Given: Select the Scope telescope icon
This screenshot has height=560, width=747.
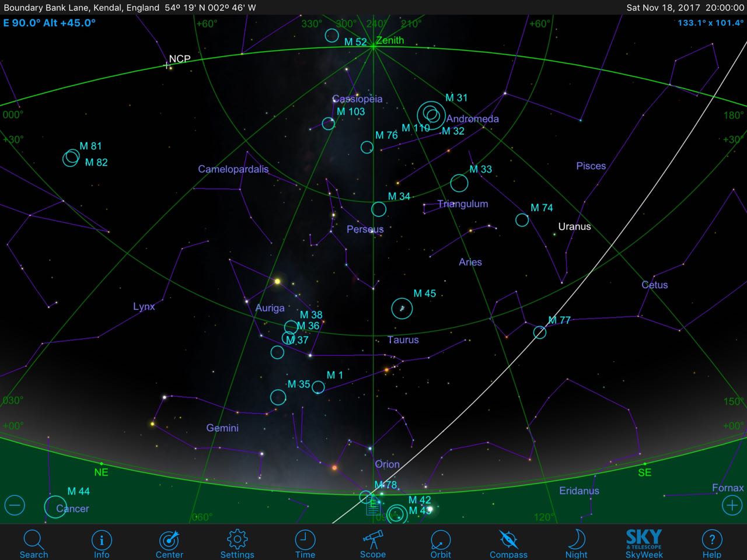Looking at the screenshot, I should [x=372, y=542].
